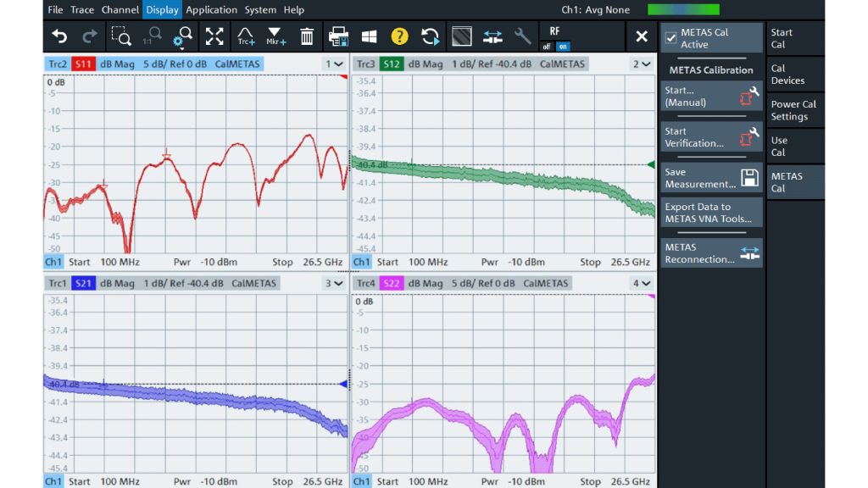Open the Application menu
This screenshot has width=868, height=488.
[211, 10]
